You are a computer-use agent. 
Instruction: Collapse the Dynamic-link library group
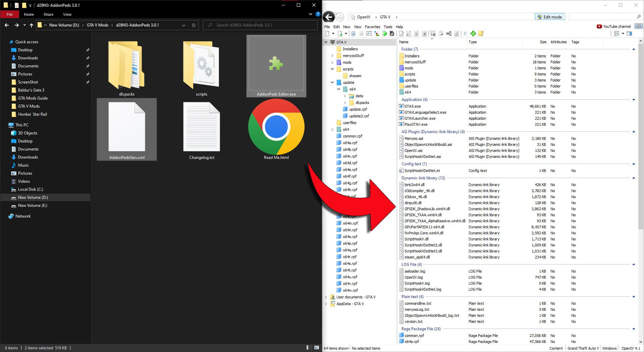click(x=634, y=178)
